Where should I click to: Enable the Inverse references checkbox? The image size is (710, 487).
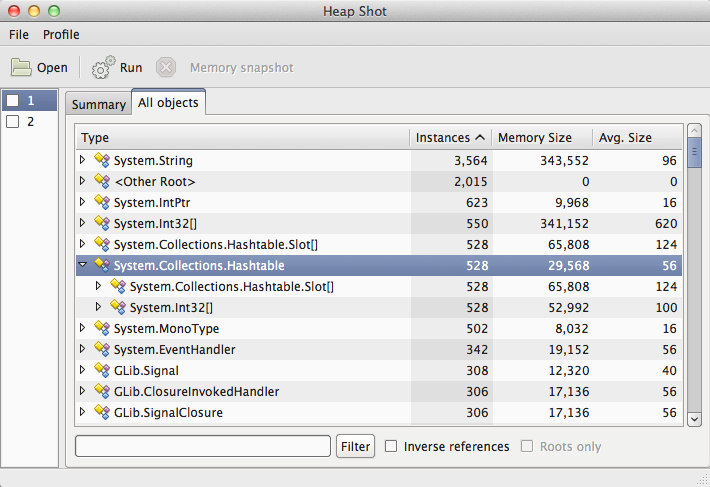pyautogui.click(x=392, y=446)
